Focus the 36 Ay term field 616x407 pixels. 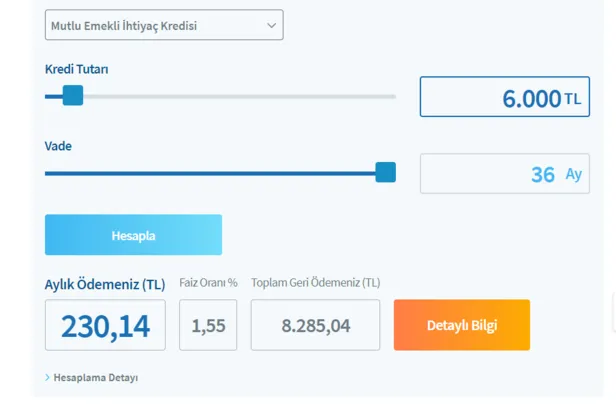(x=490, y=174)
